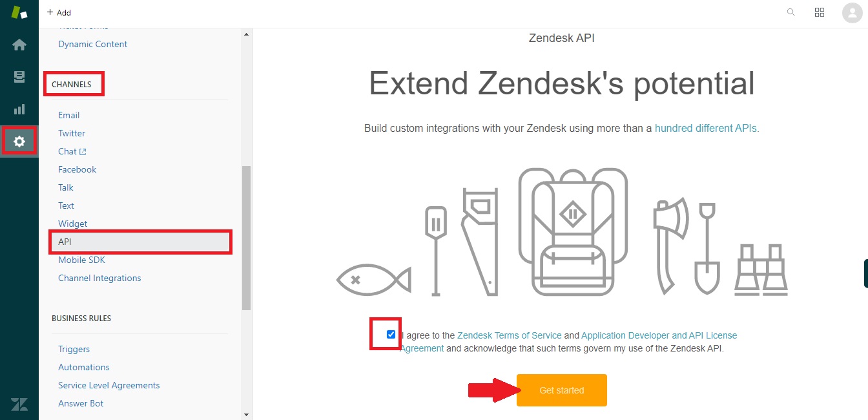The width and height of the screenshot is (868, 420).
Task: Toggle the API terms agreement checkbox
Action: 391,335
